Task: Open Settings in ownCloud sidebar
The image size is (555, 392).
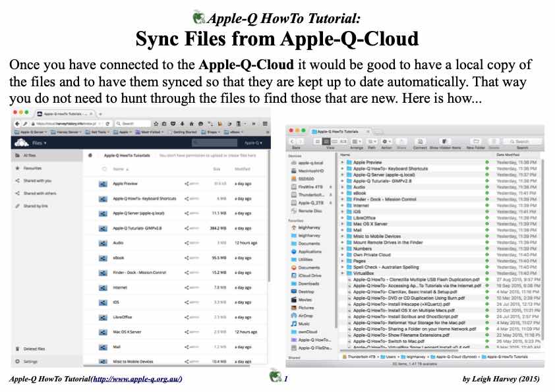Action: 27,362
